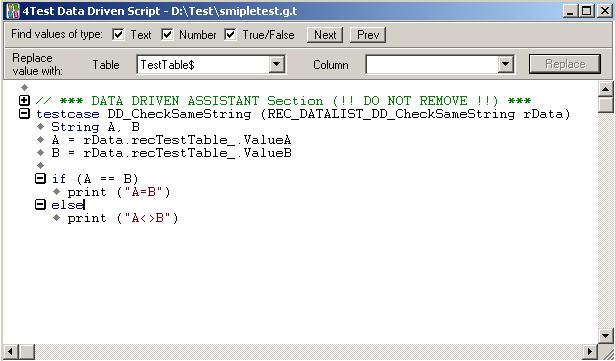
Task: Click the 4Test application icon in title bar
Action: pyautogui.click(x=13, y=11)
